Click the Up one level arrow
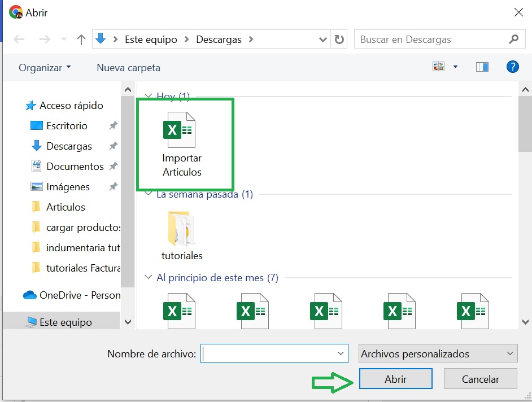The image size is (532, 402). [81, 40]
